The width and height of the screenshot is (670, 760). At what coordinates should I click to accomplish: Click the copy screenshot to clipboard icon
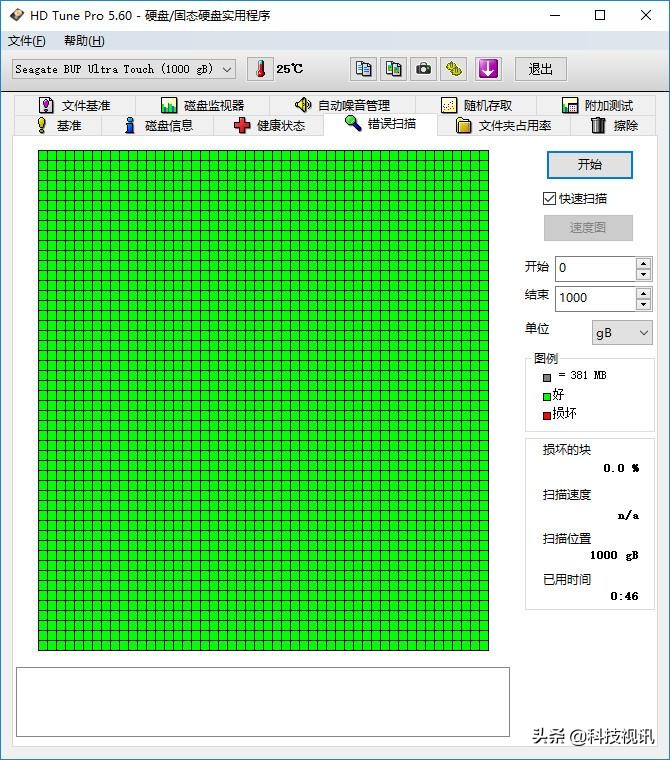coord(393,69)
